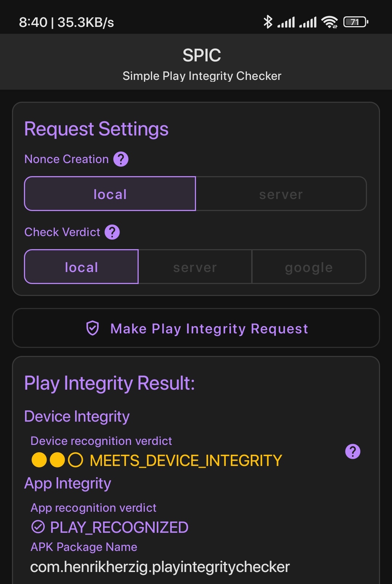Tap the com.henrikherzig.playintegritychecker package name
The height and width of the screenshot is (584, 392).
(x=160, y=567)
